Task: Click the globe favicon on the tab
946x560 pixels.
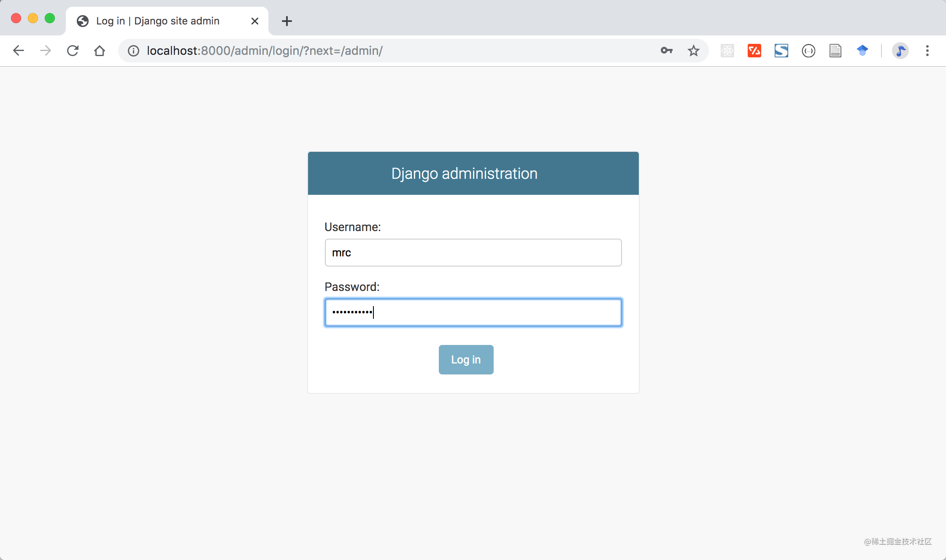Action: [x=83, y=21]
